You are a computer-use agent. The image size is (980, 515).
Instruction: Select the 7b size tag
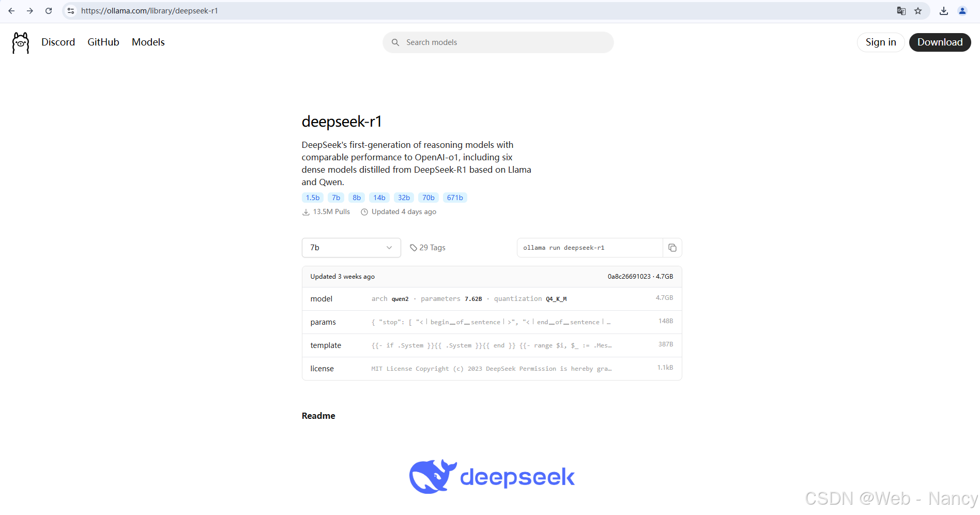pos(336,198)
